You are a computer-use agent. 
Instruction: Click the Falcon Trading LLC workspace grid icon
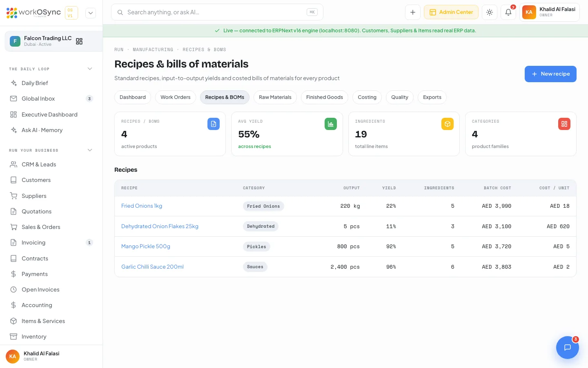click(79, 41)
